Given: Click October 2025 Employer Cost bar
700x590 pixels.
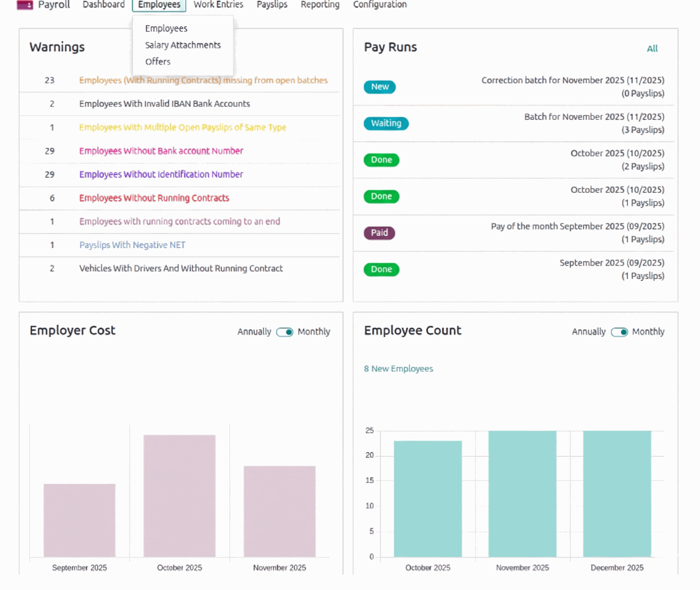Looking at the screenshot, I should click(x=179, y=495).
